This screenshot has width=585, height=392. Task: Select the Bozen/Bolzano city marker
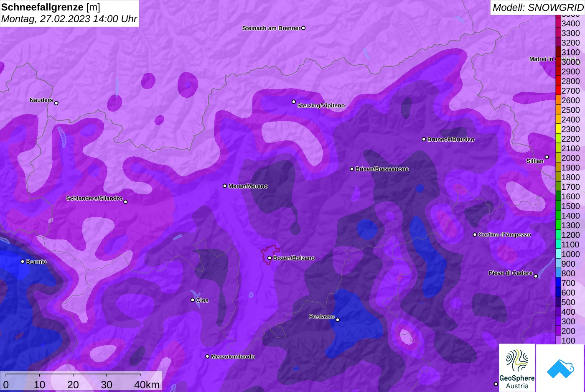pyautogui.click(x=270, y=258)
